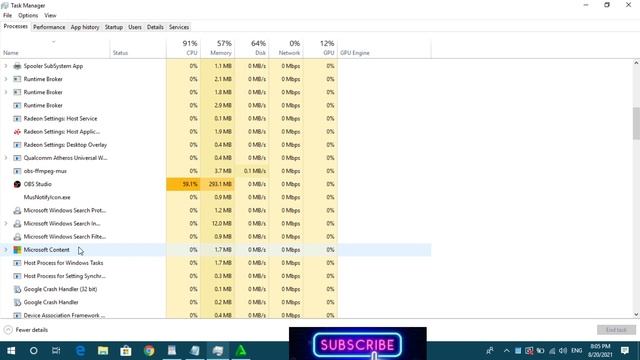This screenshot has width=640, height=360.
Task: Sort processes by CPU column
Action: tap(183, 48)
